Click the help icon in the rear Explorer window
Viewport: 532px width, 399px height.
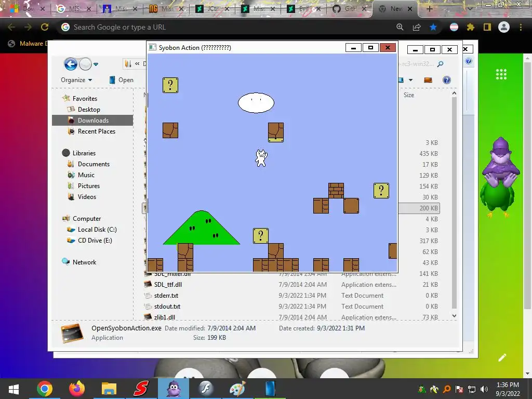[469, 61]
